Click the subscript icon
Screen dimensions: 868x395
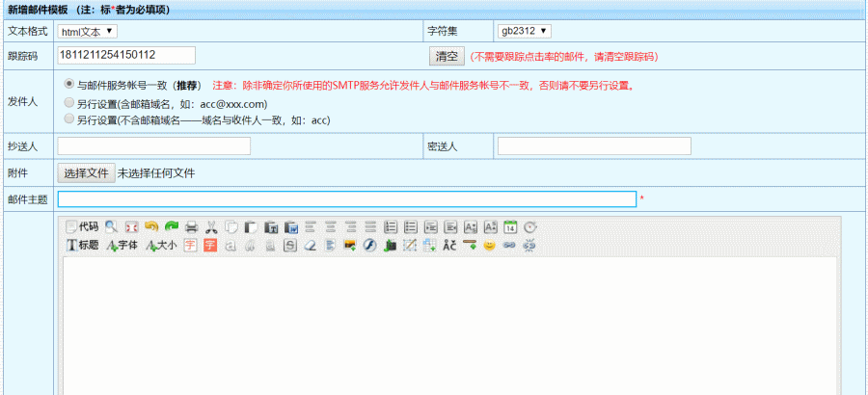(x=471, y=226)
